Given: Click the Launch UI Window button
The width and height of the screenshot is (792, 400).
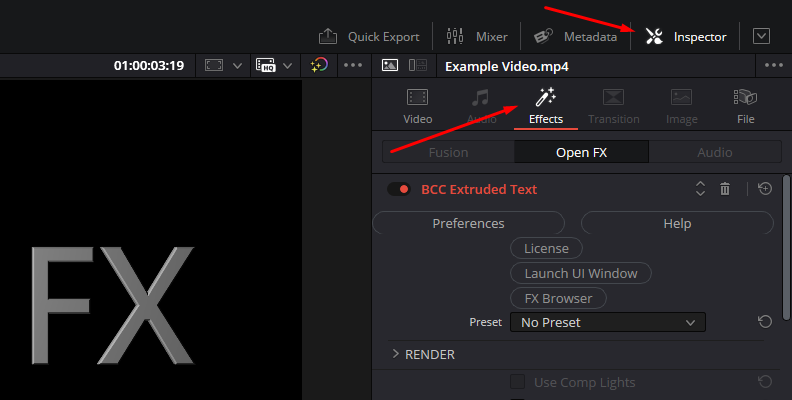Looking at the screenshot, I should [x=580, y=273].
